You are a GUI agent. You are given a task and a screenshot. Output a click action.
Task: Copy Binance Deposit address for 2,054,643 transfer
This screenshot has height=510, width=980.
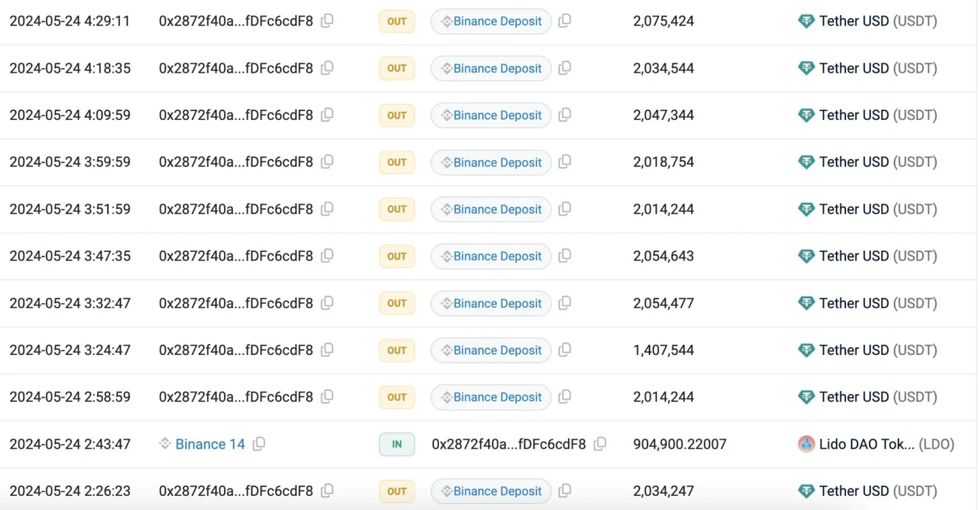click(565, 255)
